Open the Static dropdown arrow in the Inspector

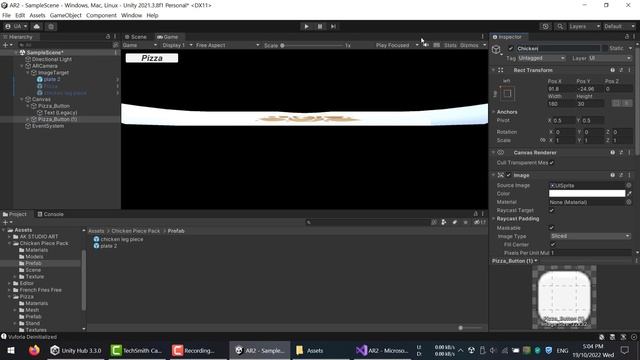pyautogui.click(x=630, y=49)
